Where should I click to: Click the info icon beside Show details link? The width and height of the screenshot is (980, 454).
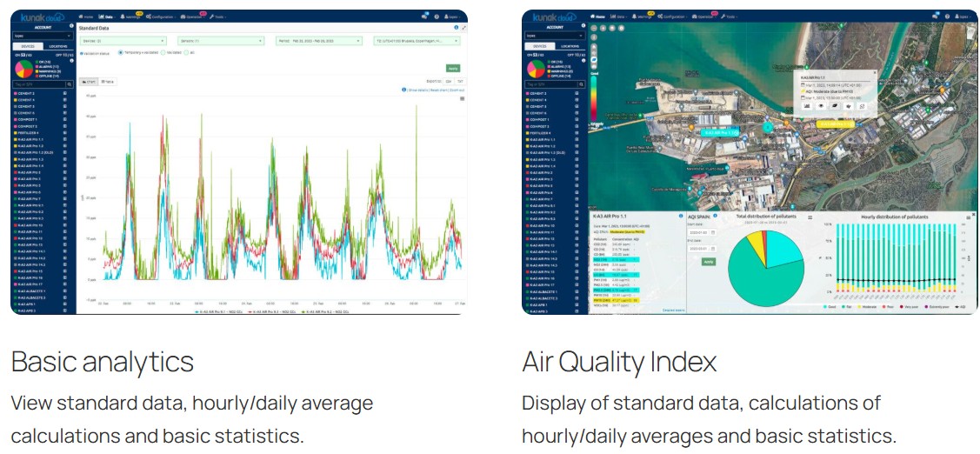pyautogui.click(x=403, y=90)
